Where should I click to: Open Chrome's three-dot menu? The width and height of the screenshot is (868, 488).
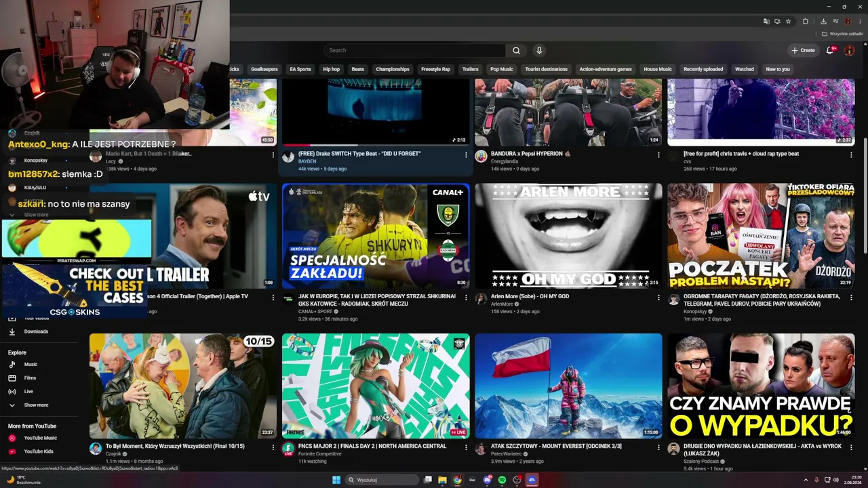(860, 21)
